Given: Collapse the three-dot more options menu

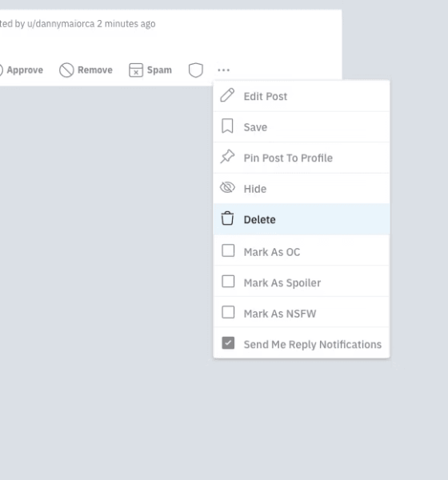Looking at the screenshot, I should pos(223,70).
